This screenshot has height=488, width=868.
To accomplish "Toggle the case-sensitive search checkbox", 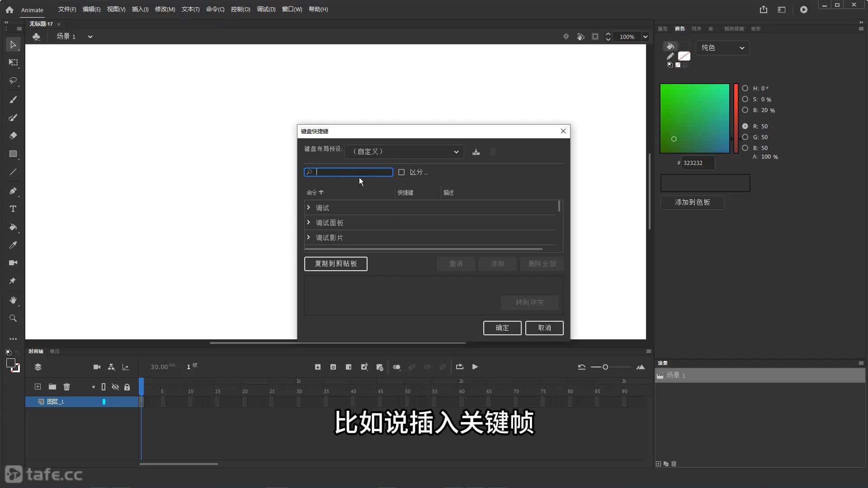I will point(401,172).
